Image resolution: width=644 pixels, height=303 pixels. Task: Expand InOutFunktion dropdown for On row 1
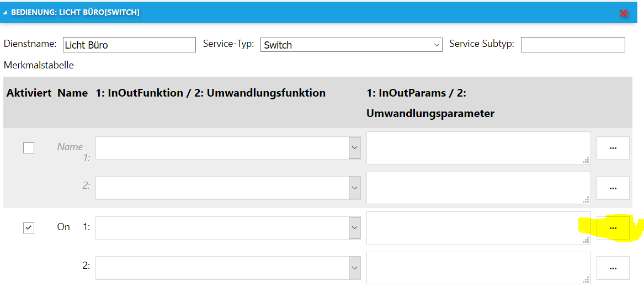pyautogui.click(x=354, y=228)
